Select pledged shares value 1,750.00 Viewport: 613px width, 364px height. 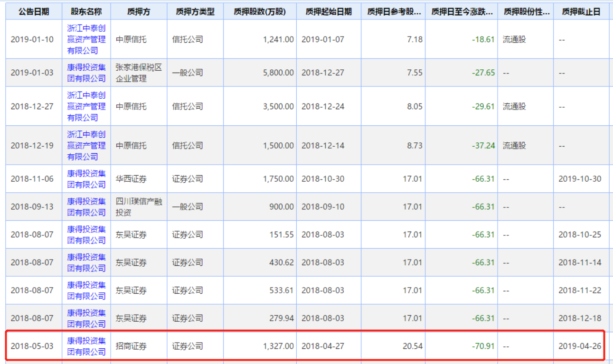pos(278,179)
